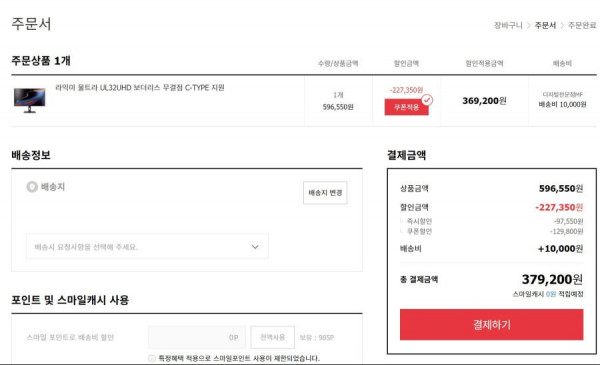Open the 라익미 울트라 UL32UHD product name link

tap(140, 88)
